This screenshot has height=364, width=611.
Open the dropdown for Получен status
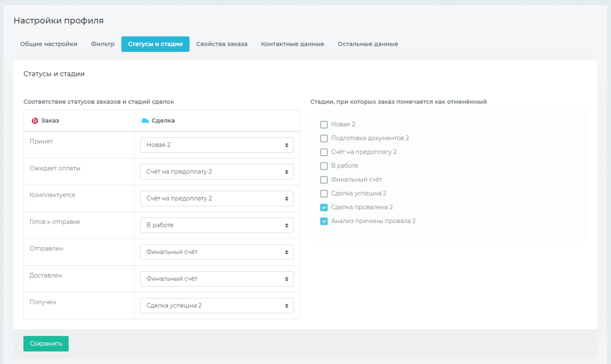click(217, 305)
